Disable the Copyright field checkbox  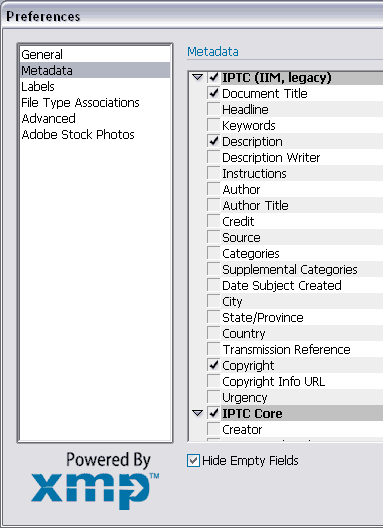click(x=213, y=365)
